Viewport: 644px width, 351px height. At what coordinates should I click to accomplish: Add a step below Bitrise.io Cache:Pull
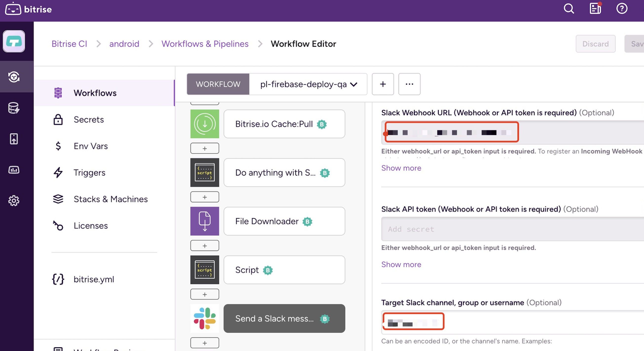pos(205,148)
